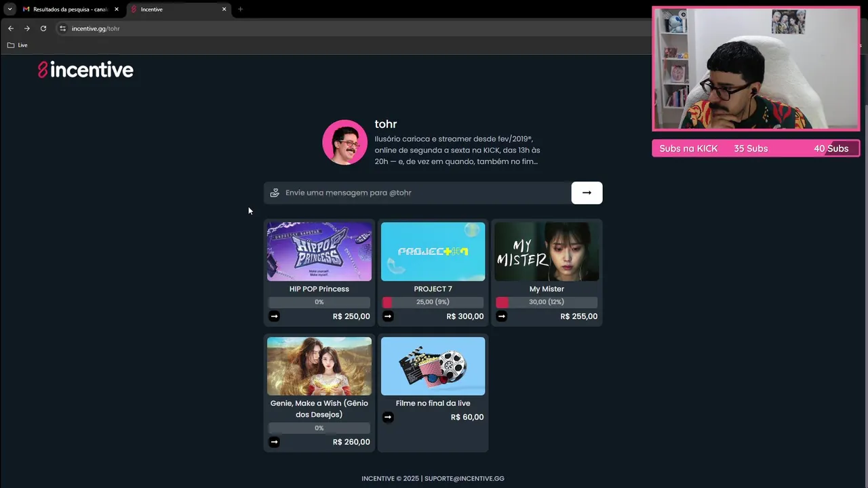Click the streamer webcam overlay
868x488 pixels.
756,68
